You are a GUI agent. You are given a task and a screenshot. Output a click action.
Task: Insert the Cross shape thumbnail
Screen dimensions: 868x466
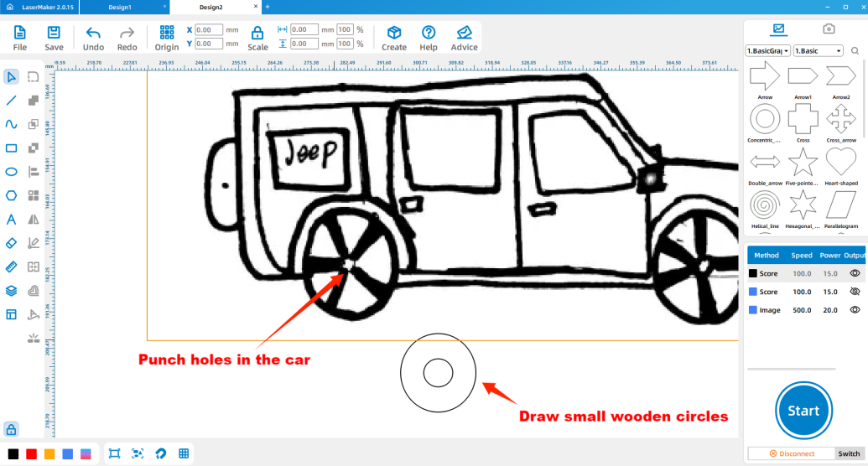(803, 118)
